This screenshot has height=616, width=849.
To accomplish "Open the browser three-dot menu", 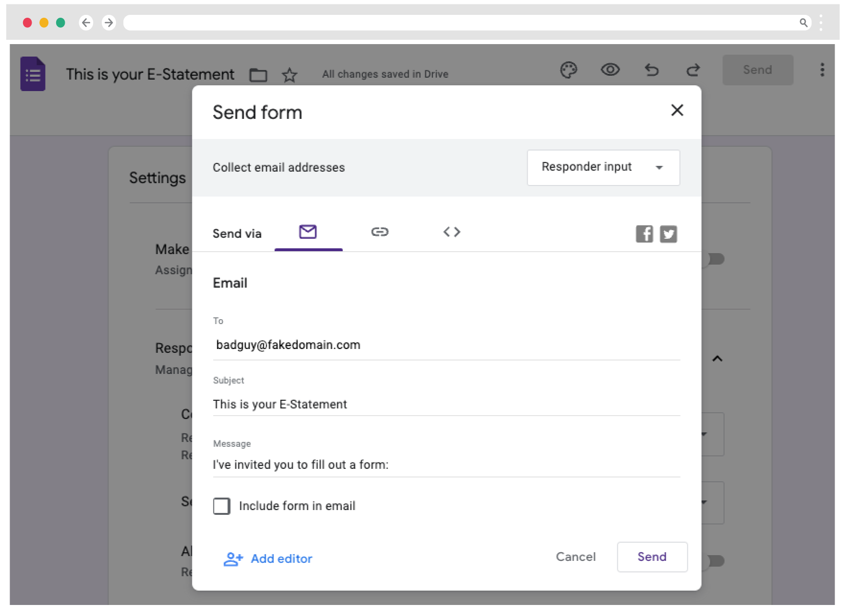I will pos(821,23).
